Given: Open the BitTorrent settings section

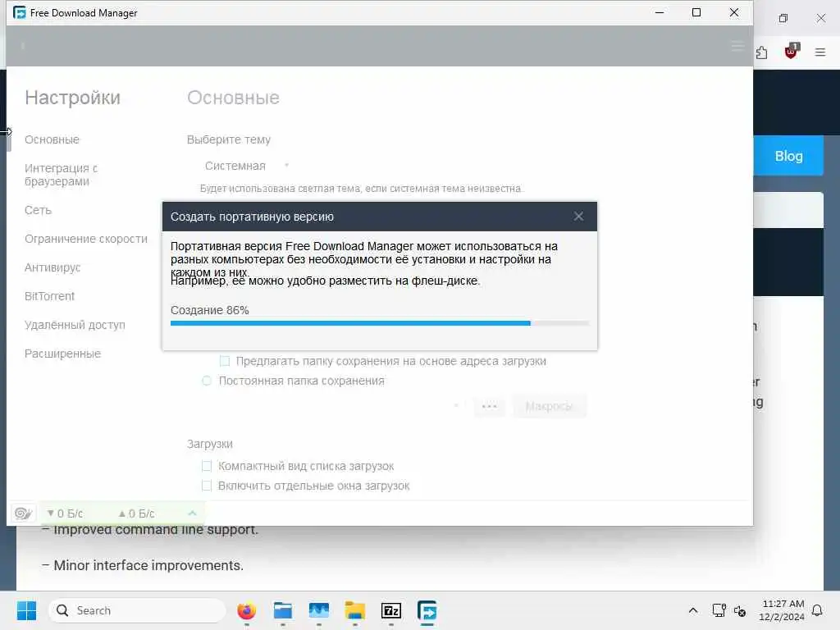Looking at the screenshot, I should [x=49, y=296].
